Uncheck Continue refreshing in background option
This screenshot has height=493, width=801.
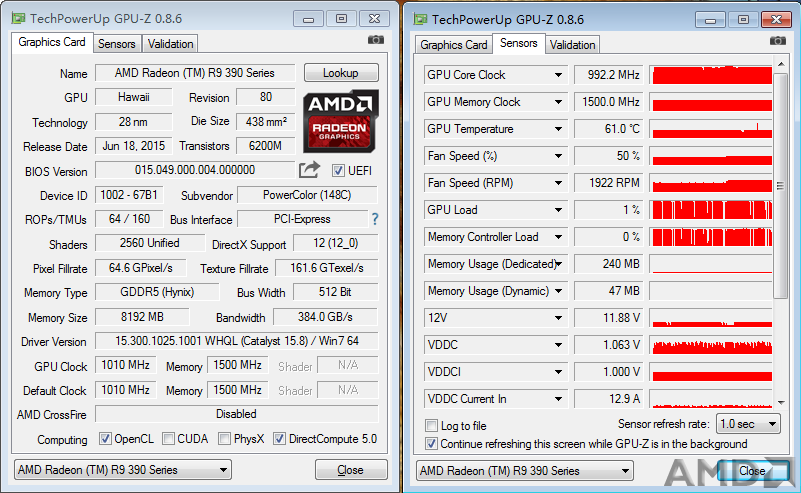click(x=432, y=443)
